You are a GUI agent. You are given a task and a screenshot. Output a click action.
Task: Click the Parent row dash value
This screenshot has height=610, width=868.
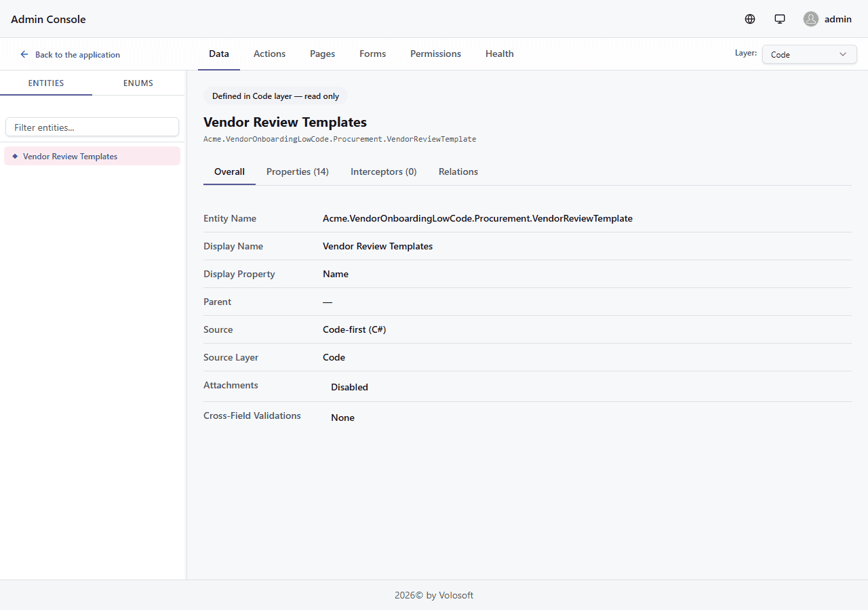328,302
